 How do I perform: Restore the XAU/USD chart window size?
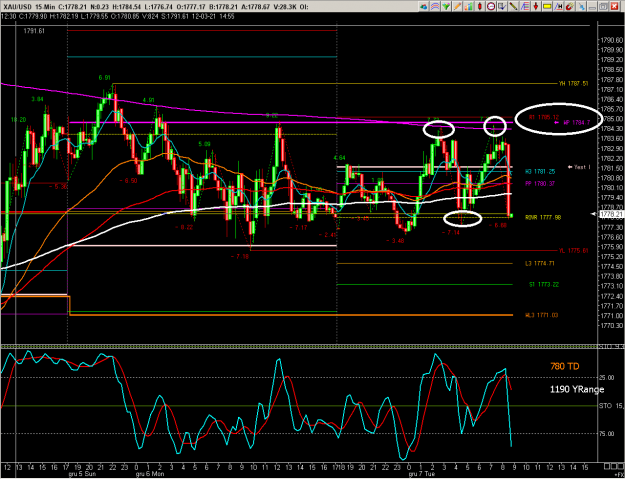[x=603, y=6]
